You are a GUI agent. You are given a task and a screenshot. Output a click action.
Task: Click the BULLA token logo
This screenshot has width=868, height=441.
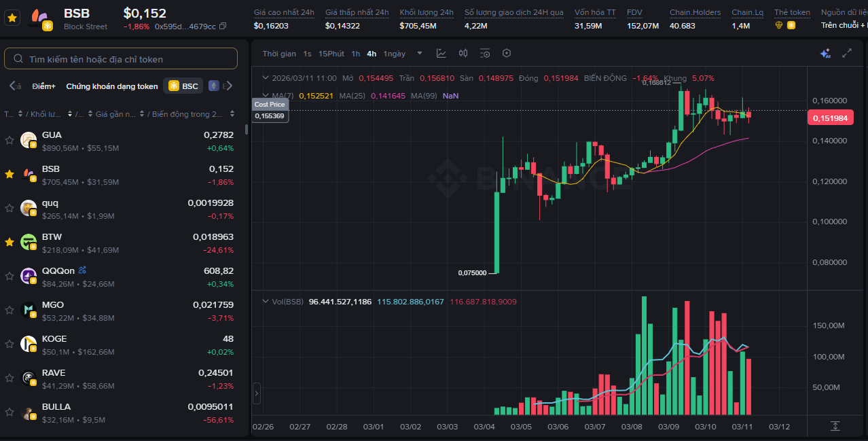pos(28,412)
